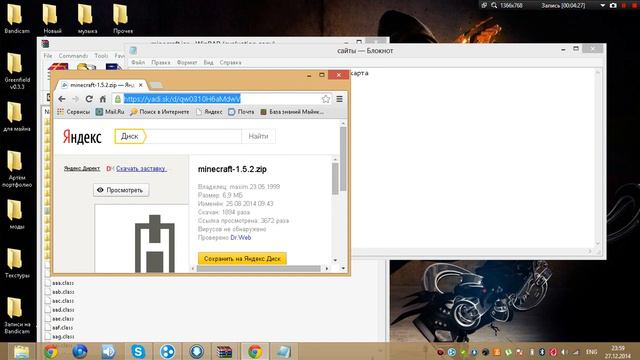Select the Greenfield v0.3.3 desktop folder
640x360 pixels.
tap(17, 71)
